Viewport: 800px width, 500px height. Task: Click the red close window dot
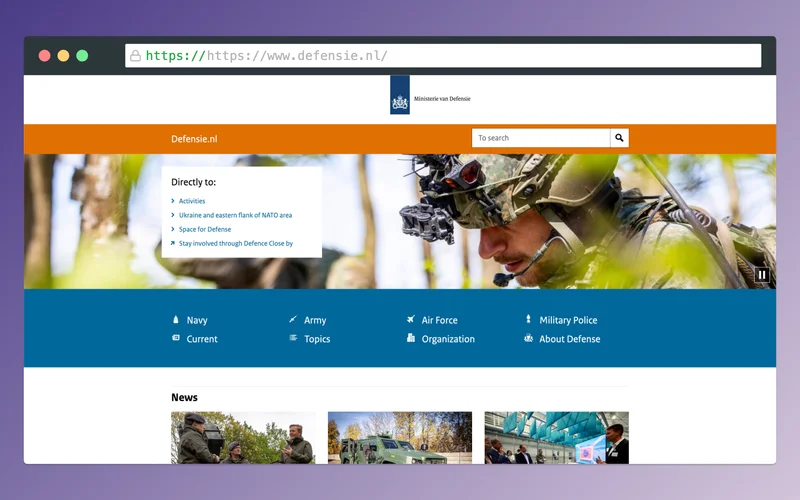[x=44, y=56]
